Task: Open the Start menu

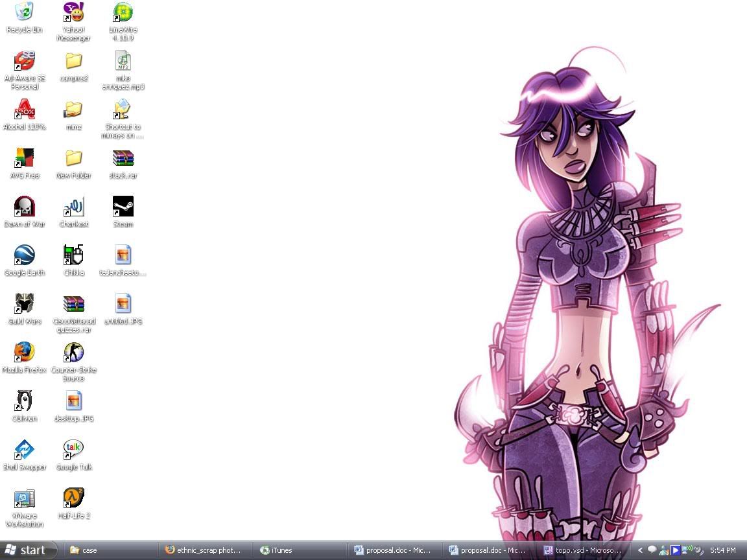Action: point(28,550)
